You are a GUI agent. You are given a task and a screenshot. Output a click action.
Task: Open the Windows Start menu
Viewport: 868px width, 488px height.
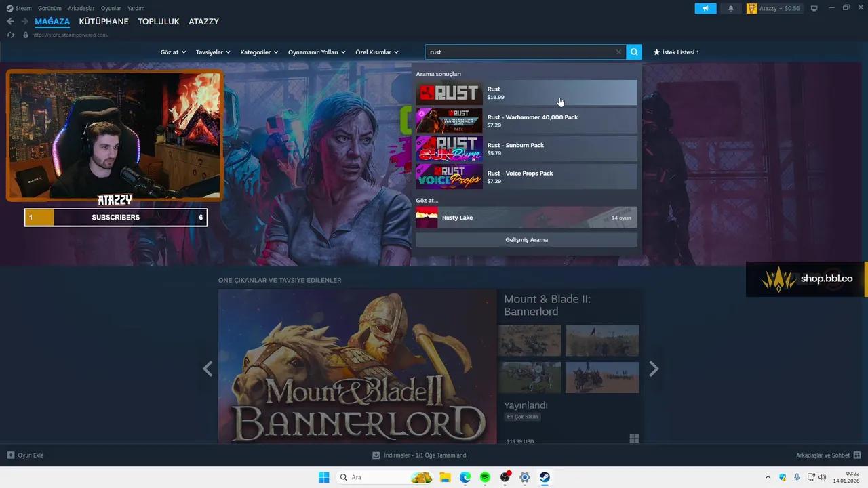coord(323,477)
